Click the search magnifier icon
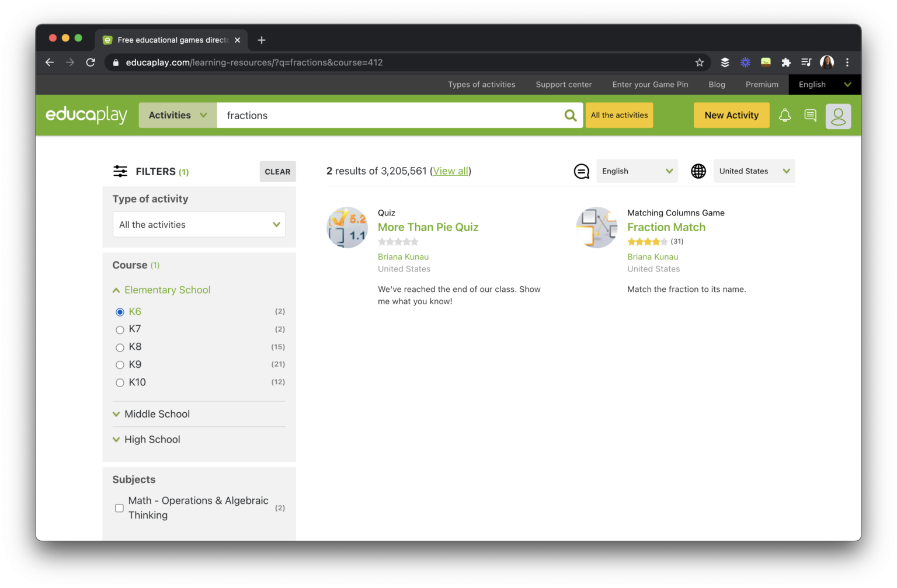 click(569, 115)
